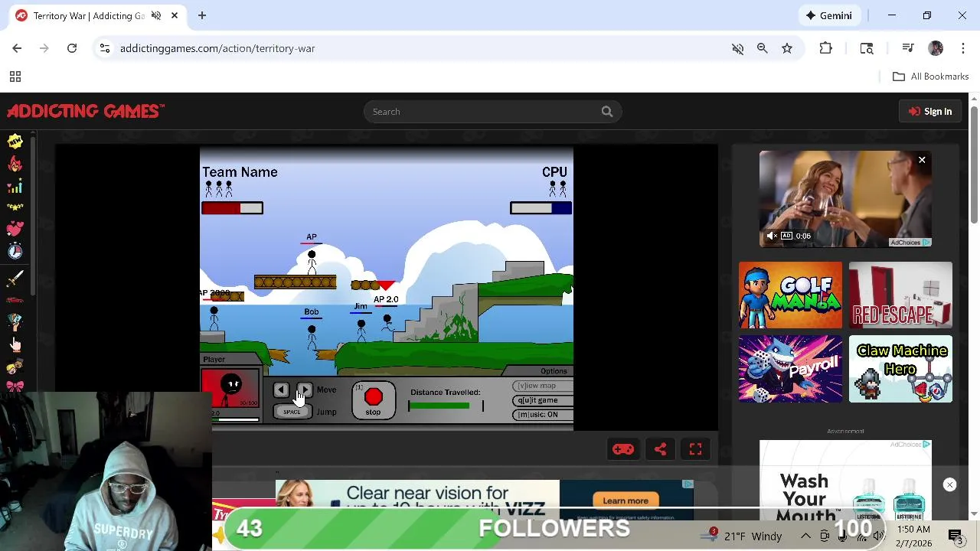The height and width of the screenshot is (551, 980).
Task: Click the AdChoices label on video ad
Action: pos(910,243)
